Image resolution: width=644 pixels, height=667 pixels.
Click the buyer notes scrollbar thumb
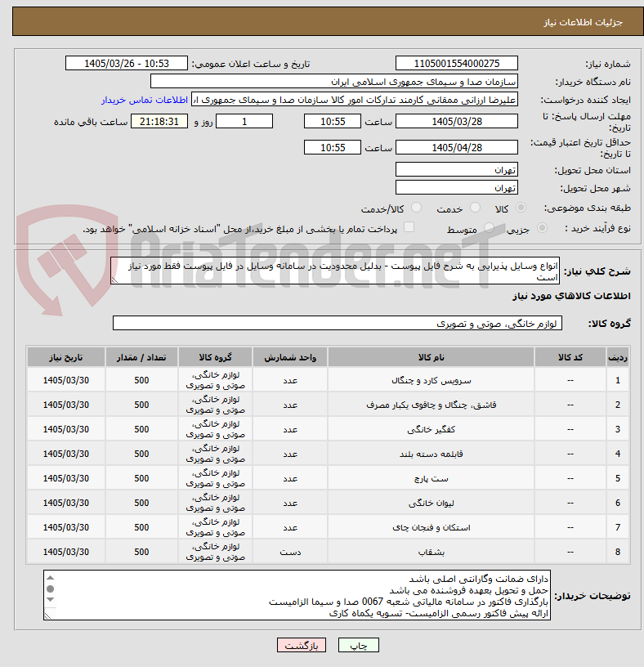(x=50, y=589)
